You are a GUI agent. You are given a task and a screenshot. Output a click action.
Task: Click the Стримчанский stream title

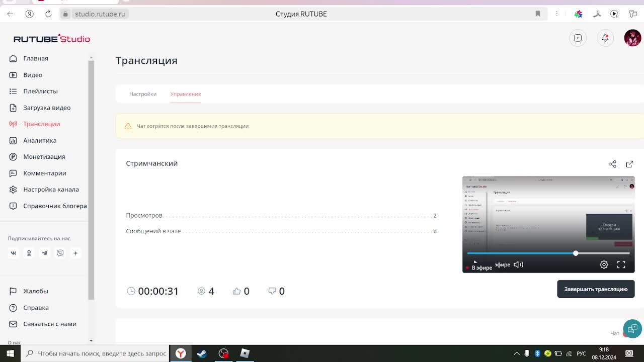pyautogui.click(x=152, y=163)
